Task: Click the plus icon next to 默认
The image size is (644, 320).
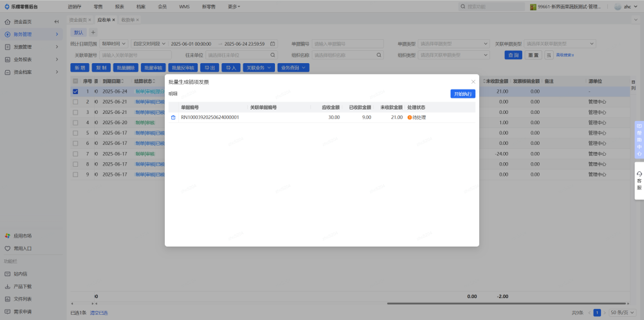Action: [93, 32]
